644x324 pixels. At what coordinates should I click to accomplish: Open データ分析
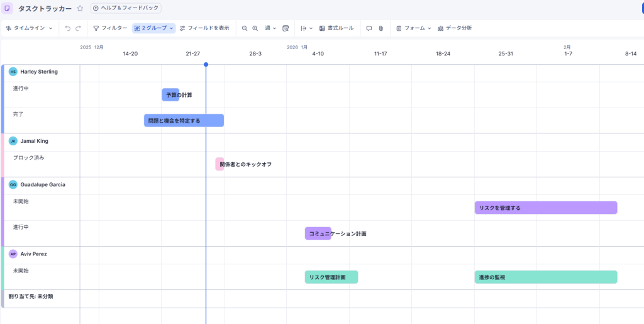click(455, 28)
